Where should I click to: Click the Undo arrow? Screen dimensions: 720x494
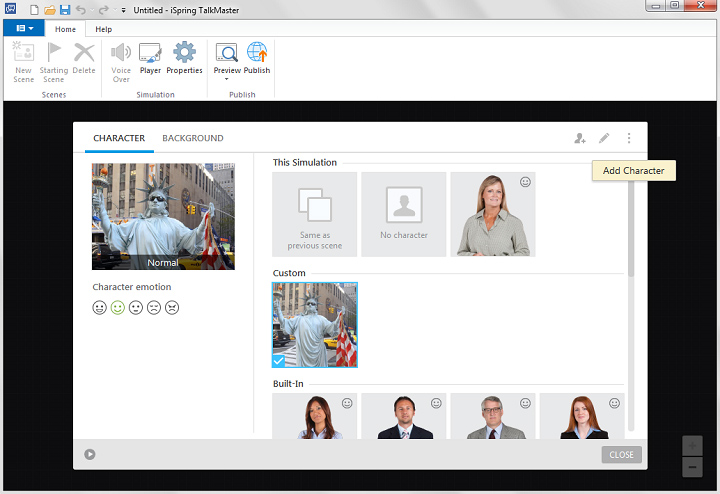click(x=81, y=10)
